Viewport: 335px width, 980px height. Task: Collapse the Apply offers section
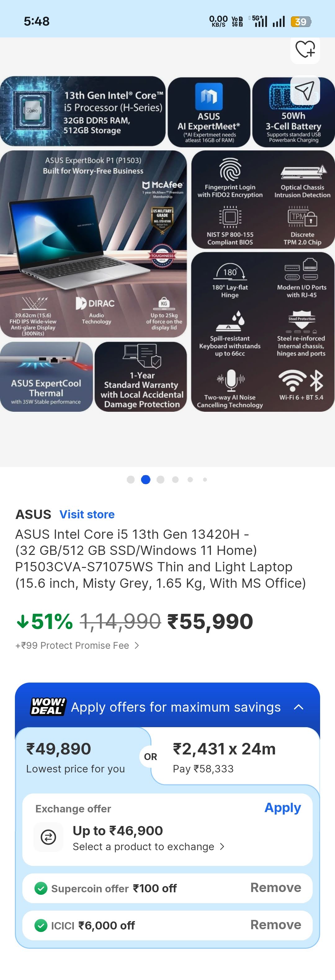tap(298, 707)
